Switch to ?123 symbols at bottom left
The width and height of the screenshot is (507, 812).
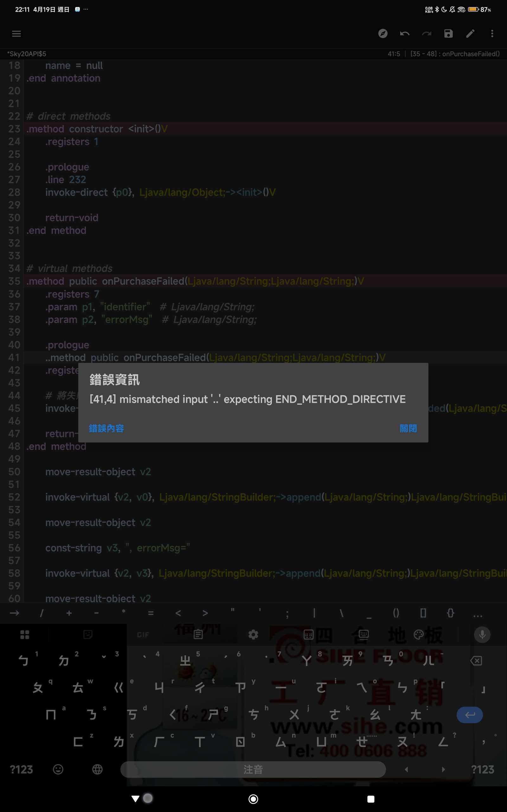click(x=22, y=769)
